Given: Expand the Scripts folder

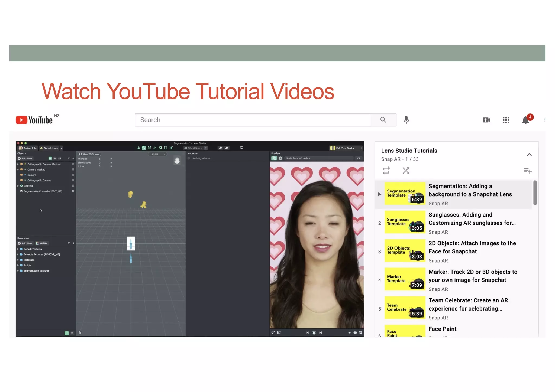Looking at the screenshot, I should pos(18,265).
